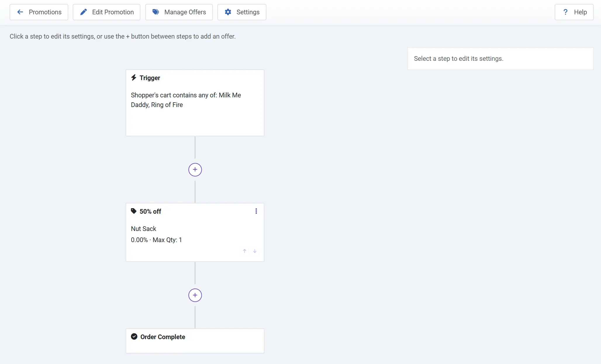Select the Order Complete step

coord(195,341)
